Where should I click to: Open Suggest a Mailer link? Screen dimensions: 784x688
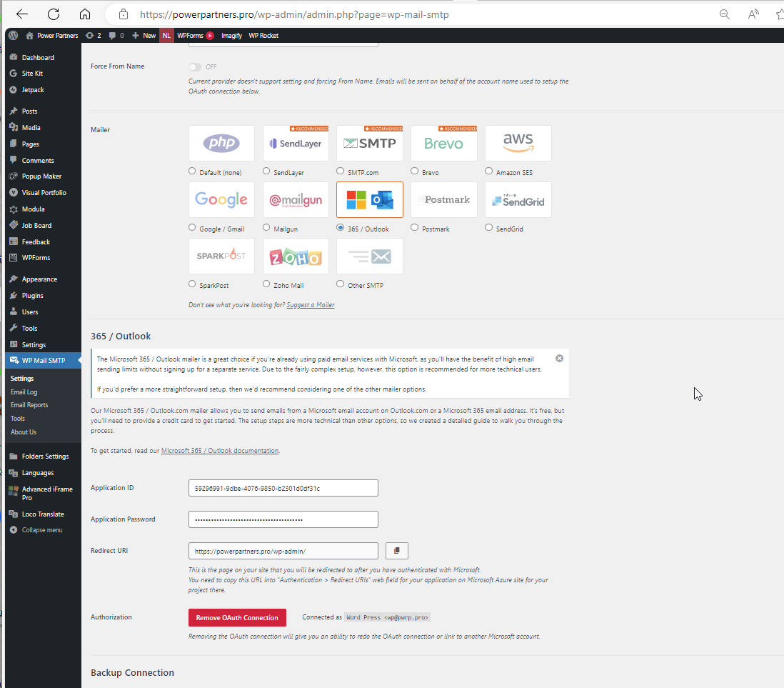(311, 305)
